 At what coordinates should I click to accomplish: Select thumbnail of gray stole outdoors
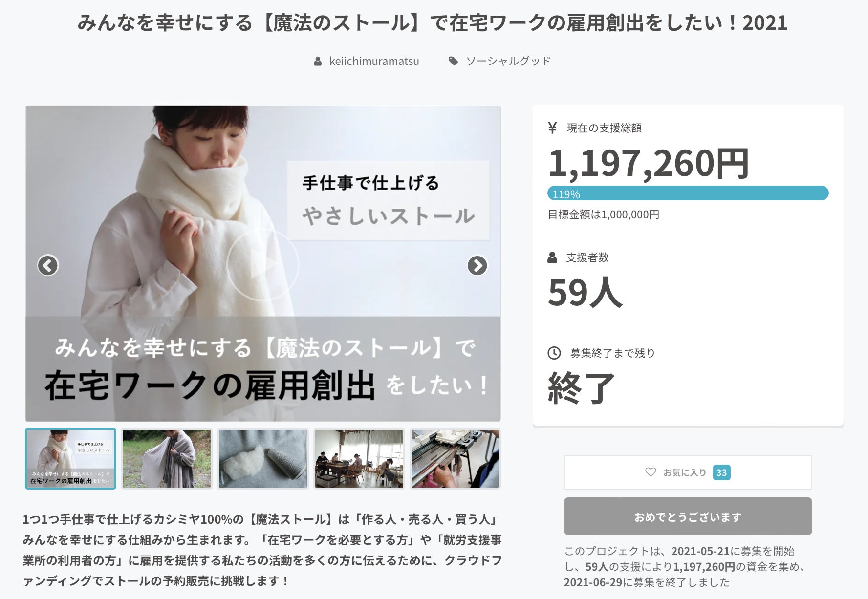click(167, 459)
